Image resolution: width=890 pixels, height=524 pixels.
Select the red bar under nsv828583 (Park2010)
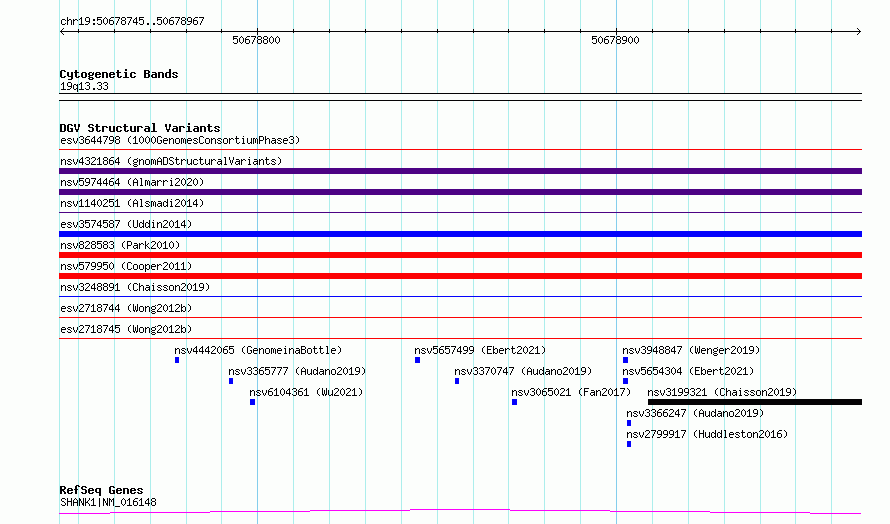pyautogui.click(x=460, y=255)
